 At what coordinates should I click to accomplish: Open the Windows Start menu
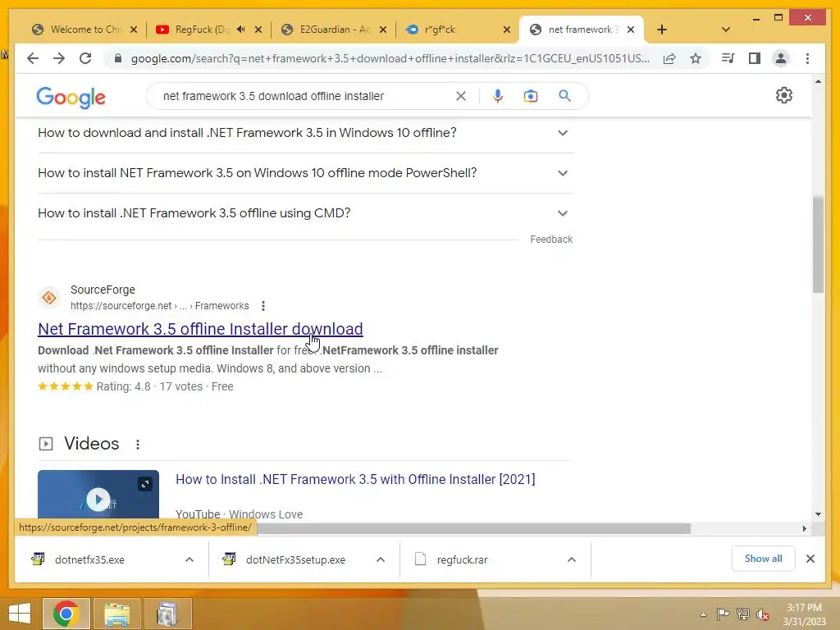tap(20, 614)
